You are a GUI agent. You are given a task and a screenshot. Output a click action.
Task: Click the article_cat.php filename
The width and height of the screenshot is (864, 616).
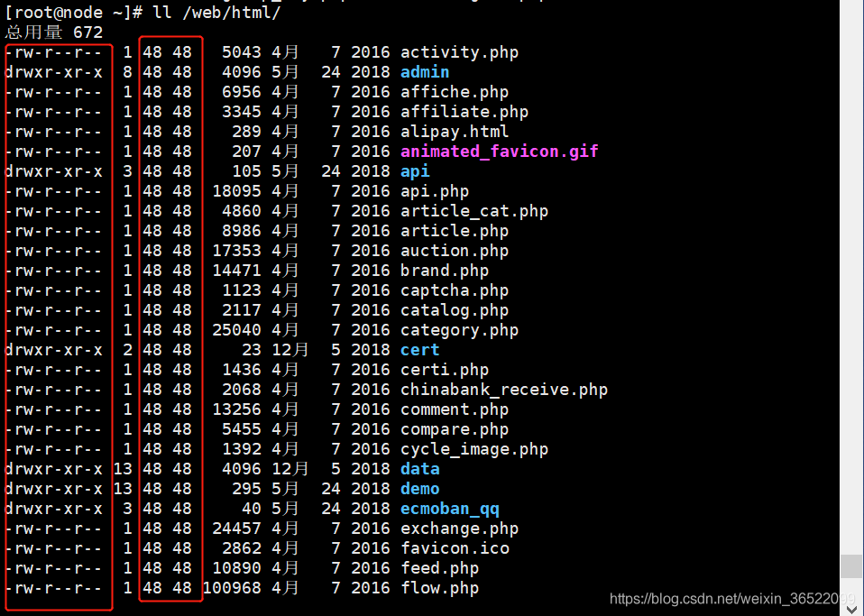(473, 211)
